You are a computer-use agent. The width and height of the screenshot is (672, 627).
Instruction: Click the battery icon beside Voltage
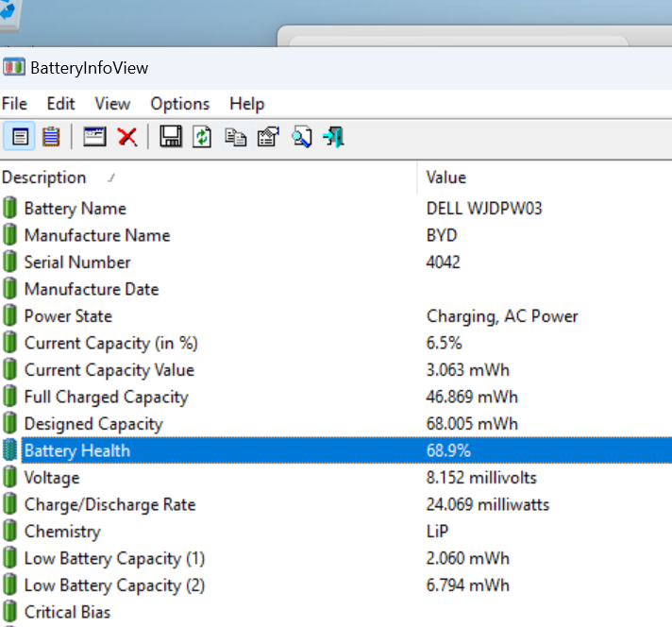[x=9, y=477]
